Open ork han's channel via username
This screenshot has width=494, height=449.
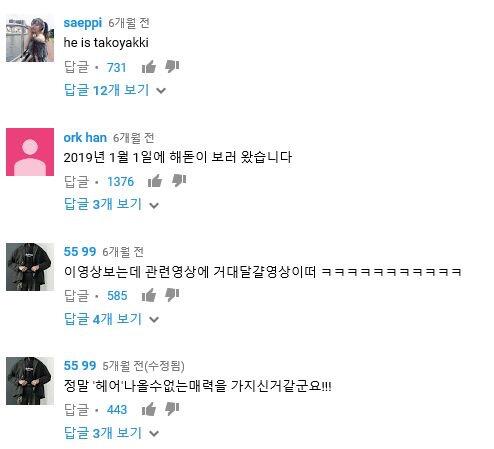pos(85,137)
